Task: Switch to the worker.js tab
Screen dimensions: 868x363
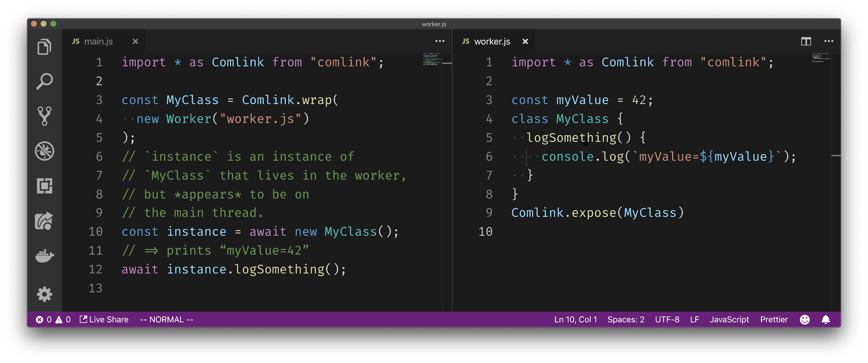Action: [x=492, y=42]
